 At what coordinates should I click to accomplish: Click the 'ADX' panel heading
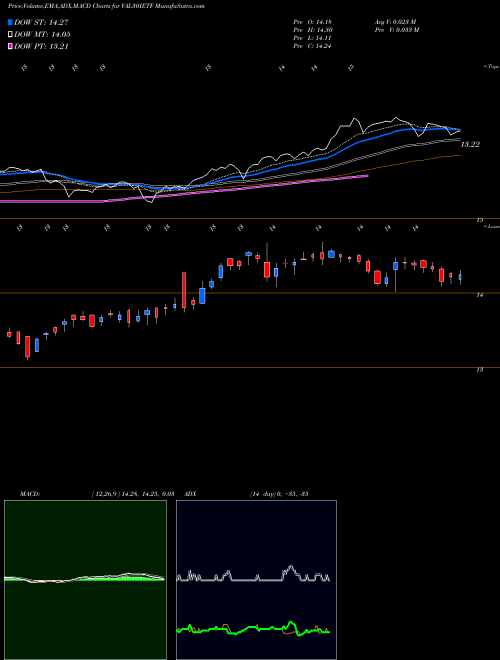(x=191, y=494)
